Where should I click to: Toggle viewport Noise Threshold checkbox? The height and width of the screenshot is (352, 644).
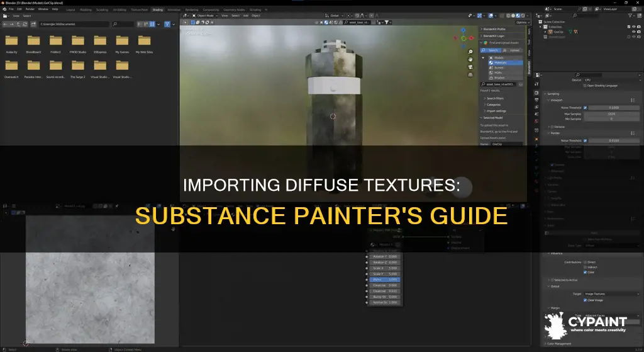[x=586, y=108]
